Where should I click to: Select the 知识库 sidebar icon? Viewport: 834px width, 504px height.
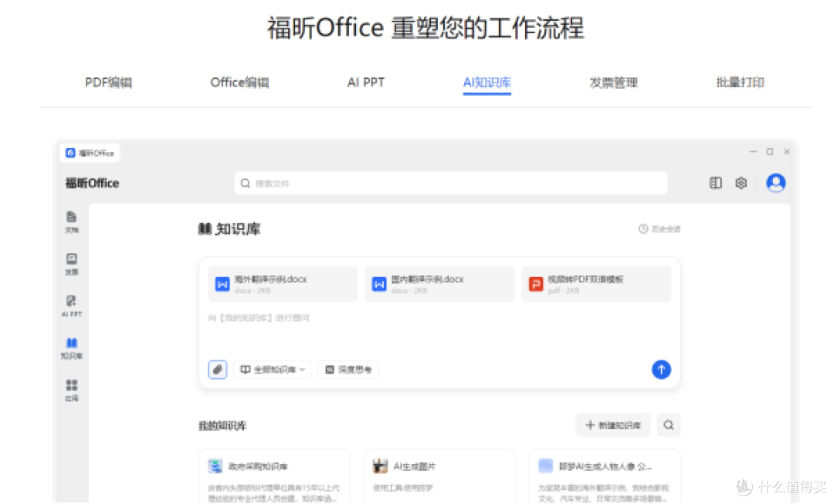point(71,348)
